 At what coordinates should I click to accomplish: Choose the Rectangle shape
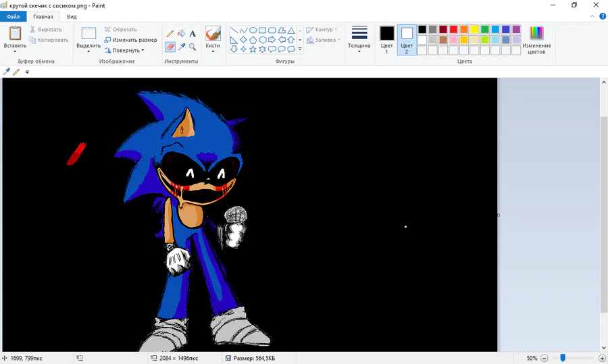[x=263, y=30]
